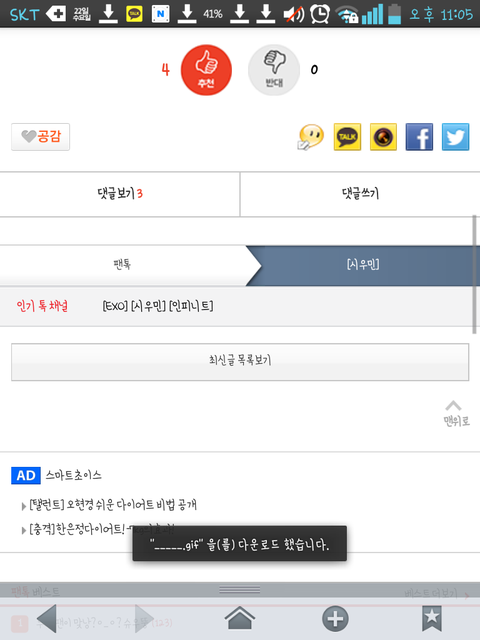The height and width of the screenshot is (640, 480).
Task: Open the [시우민] channel header
Action: tap(363, 264)
